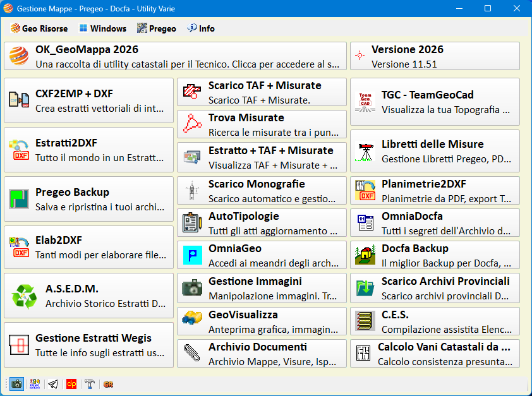Click the Archivio Documenti paperclip icon

click(x=192, y=353)
